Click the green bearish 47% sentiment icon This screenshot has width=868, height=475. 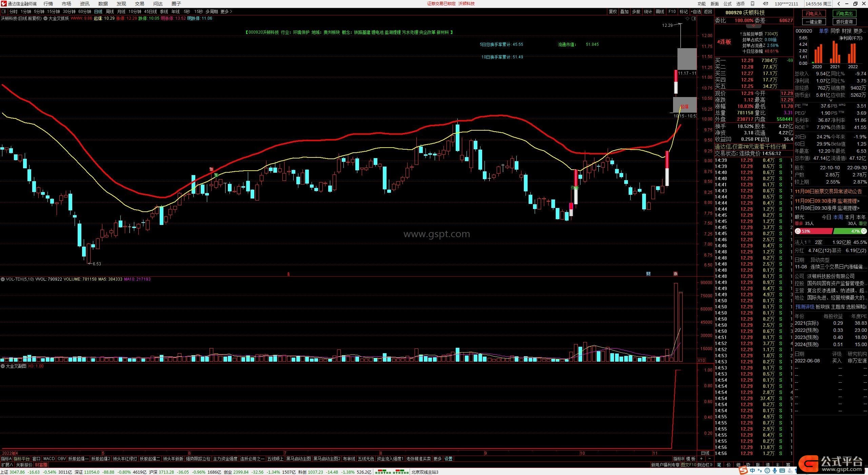[863, 231]
